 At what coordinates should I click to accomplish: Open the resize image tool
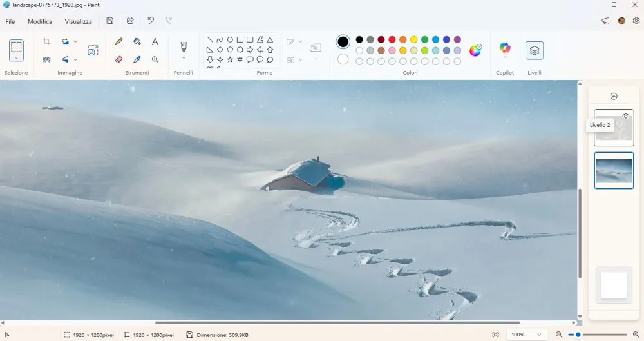tap(93, 50)
